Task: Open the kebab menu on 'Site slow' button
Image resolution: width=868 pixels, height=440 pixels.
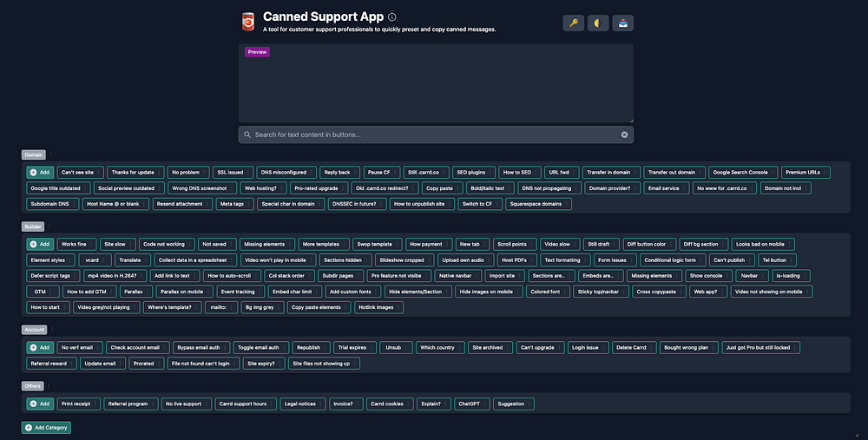Action: click(x=131, y=244)
